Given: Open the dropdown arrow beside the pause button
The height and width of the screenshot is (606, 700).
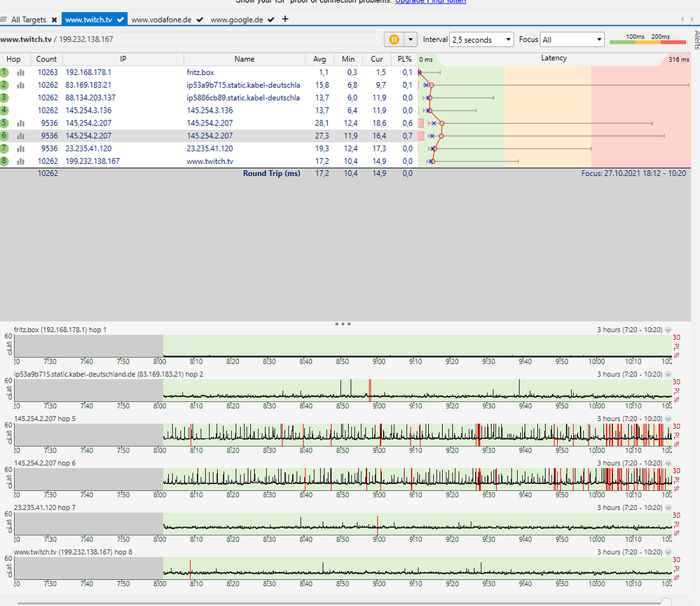Looking at the screenshot, I should 411,40.
